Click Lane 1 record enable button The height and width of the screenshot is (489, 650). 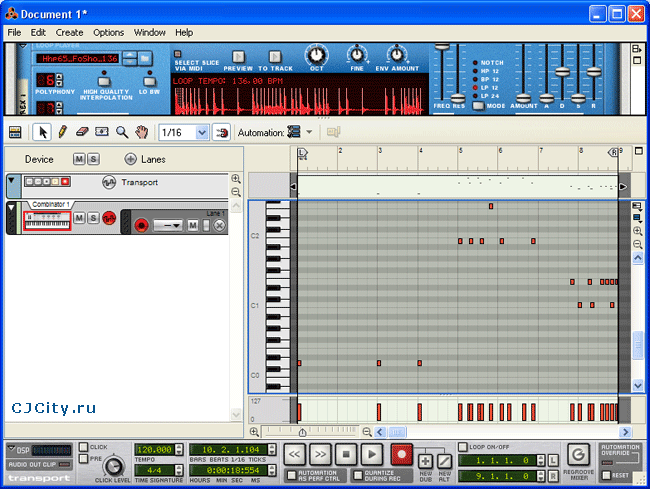click(x=141, y=225)
